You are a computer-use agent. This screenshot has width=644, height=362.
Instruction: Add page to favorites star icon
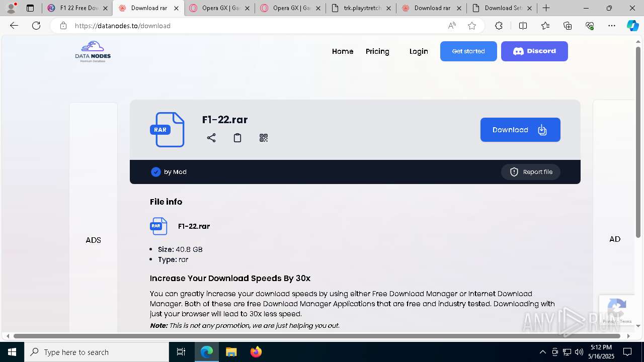pyautogui.click(x=472, y=26)
